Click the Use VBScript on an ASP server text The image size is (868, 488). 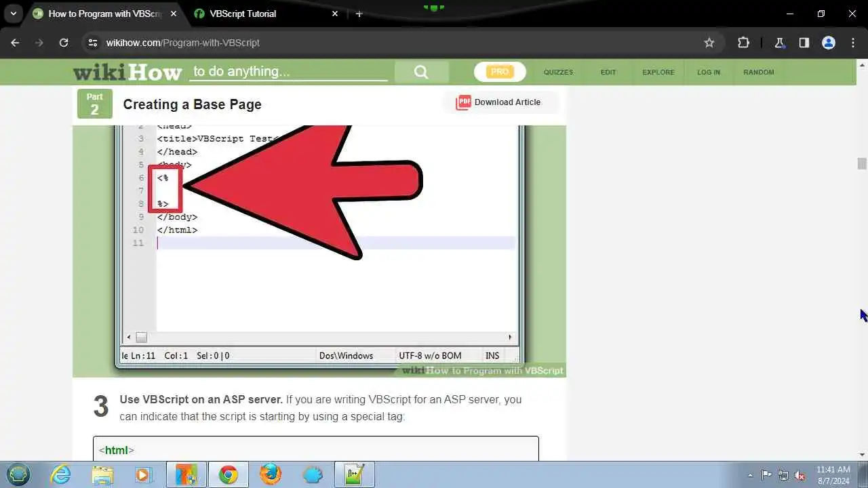pyautogui.click(x=201, y=399)
